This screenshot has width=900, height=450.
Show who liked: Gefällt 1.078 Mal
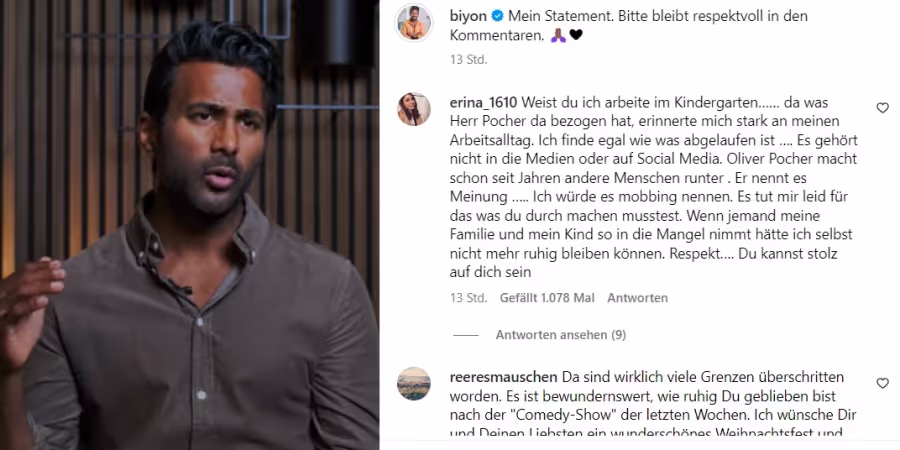click(547, 298)
